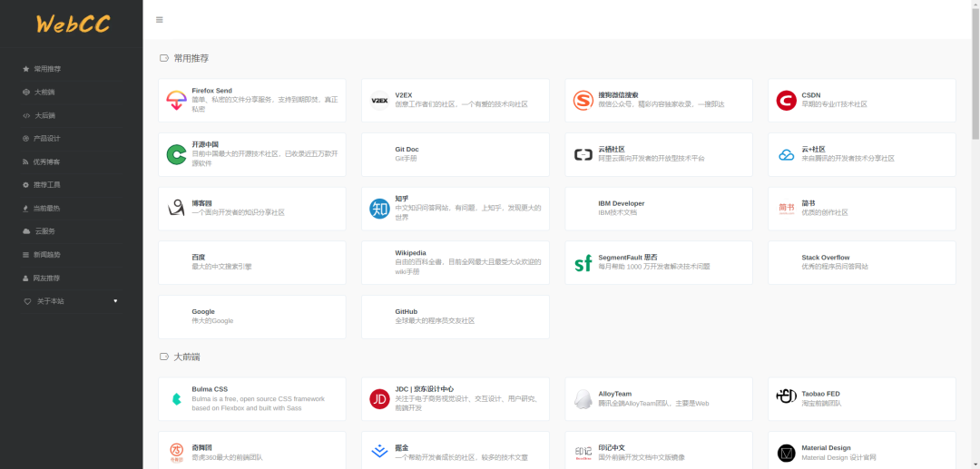This screenshot has height=469, width=980.
Task: Click the list icon beside 新闻趋势
Action: click(25, 255)
